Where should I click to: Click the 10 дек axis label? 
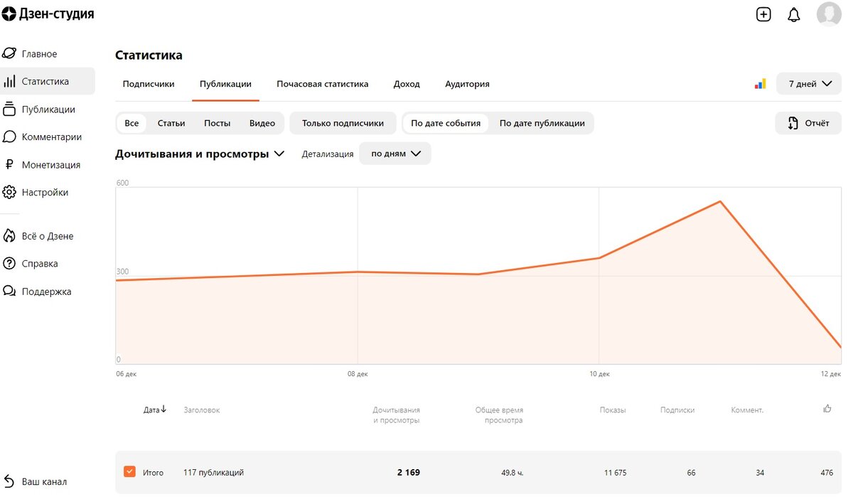[x=599, y=373]
